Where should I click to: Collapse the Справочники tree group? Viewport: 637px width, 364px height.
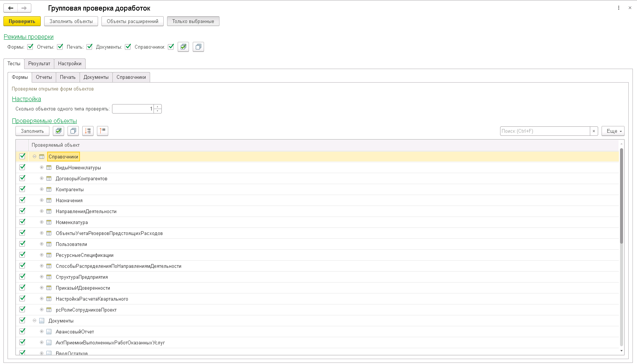34,157
